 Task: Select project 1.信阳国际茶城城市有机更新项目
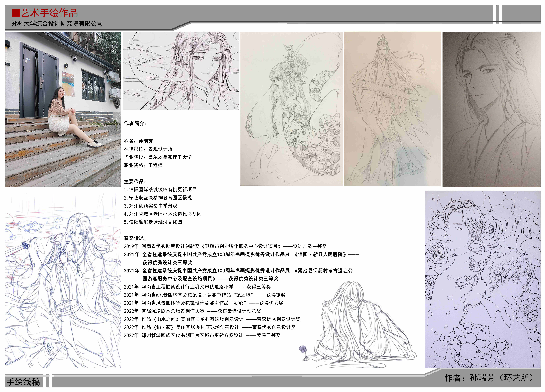pyautogui.click(x=160, y=190)
